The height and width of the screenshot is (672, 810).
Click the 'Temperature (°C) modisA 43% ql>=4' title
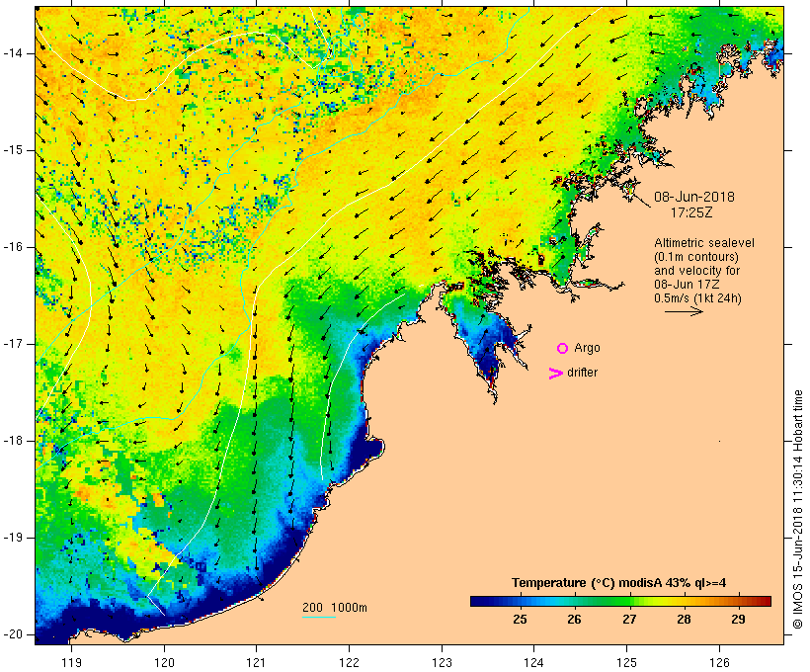click(619, 583)
